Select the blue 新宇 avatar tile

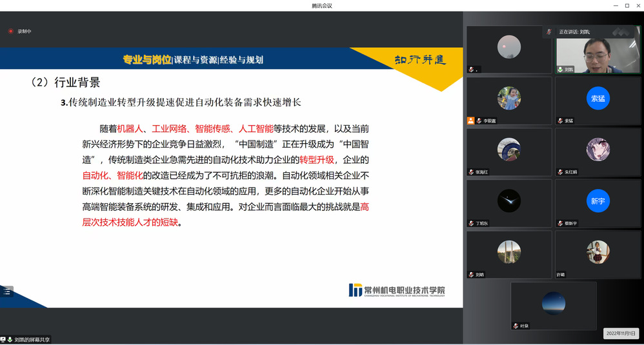(x=598, y=201)
